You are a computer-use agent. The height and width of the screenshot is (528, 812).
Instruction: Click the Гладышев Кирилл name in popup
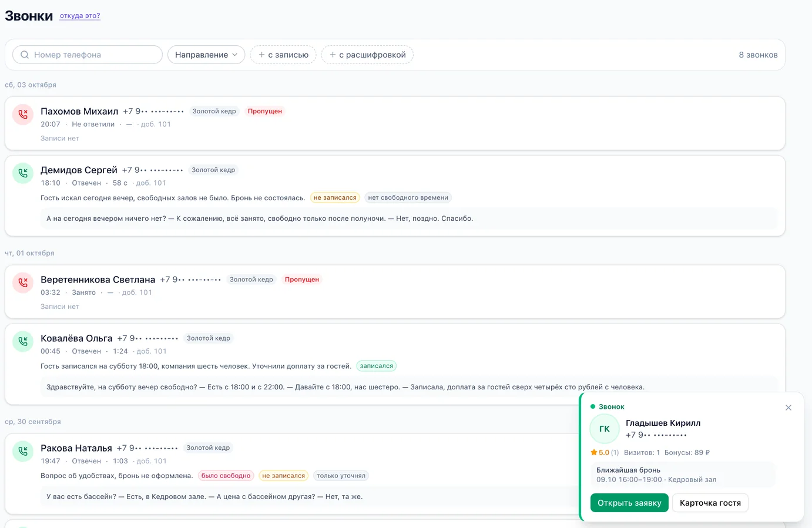point(663,423)
